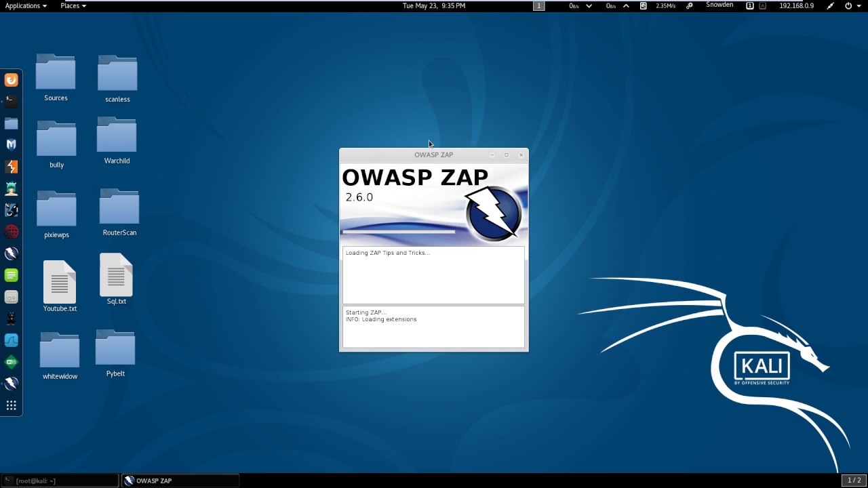
Task: Click the black creature icon in the dock
Action: coord(11,319)
